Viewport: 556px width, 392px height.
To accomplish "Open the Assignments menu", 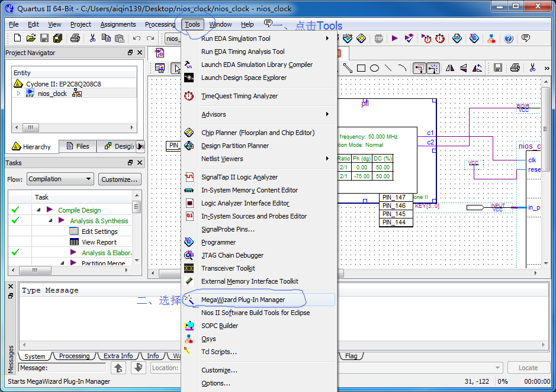I will pos(118,24).
